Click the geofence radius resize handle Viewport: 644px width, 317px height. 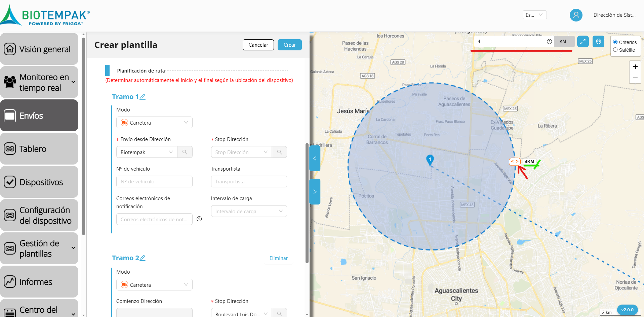pyautogui.click(x=515, y=162)
